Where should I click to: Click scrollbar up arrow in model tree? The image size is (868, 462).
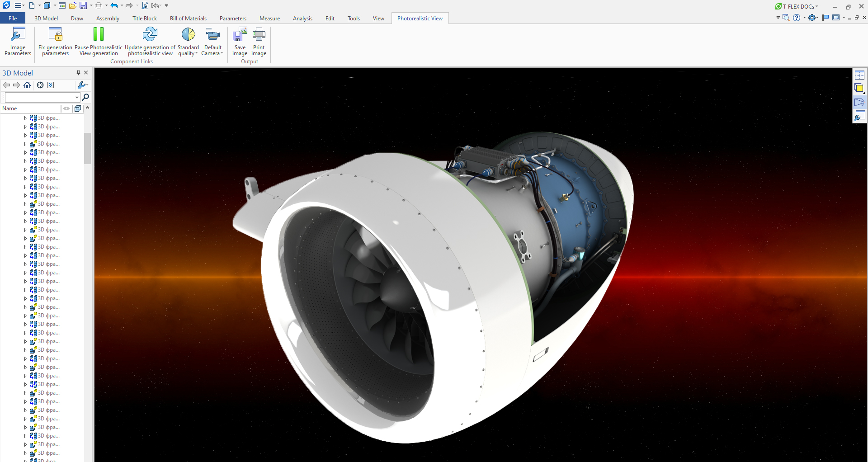click(x=88, y=108)
